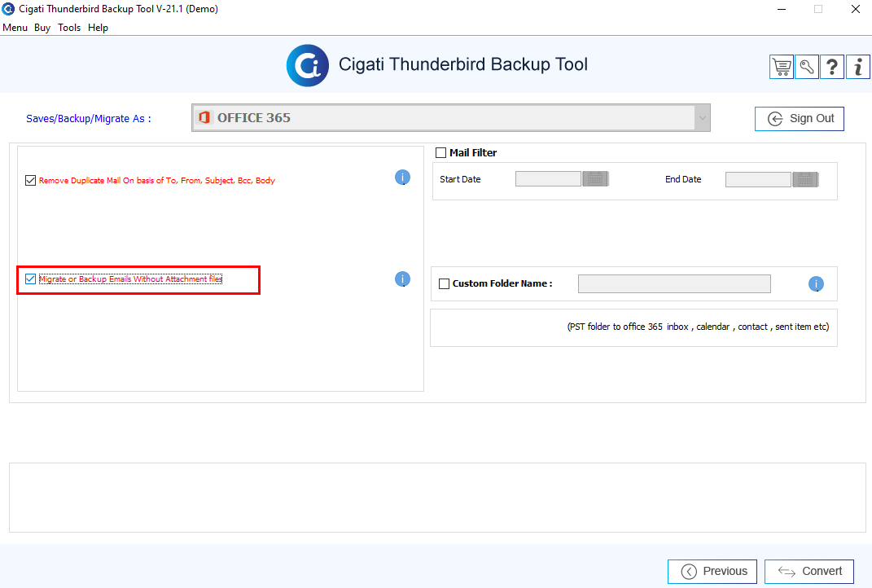Click the 'Cigati Thunderbird Backup Tool' header title
This screenshot has height=588, width=872.
[463, 64]
